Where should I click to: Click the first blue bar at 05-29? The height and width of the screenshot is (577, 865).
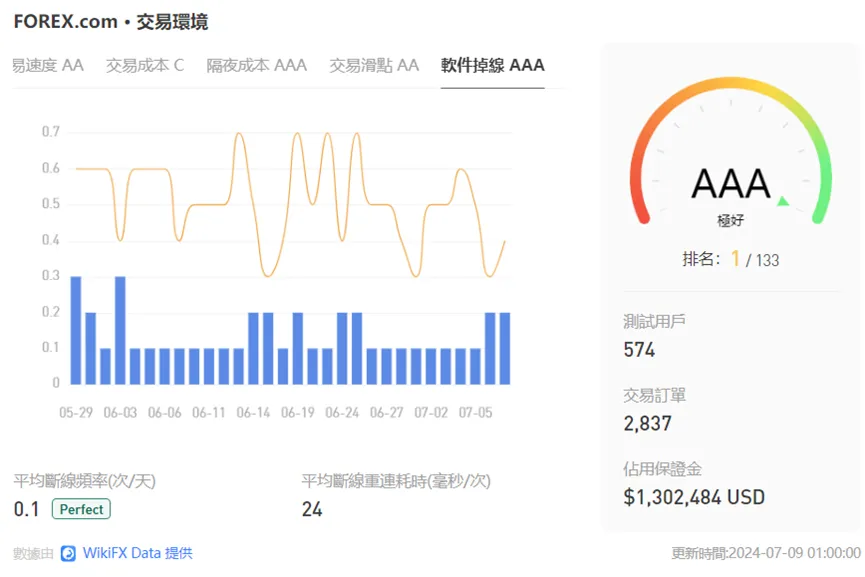76,330
